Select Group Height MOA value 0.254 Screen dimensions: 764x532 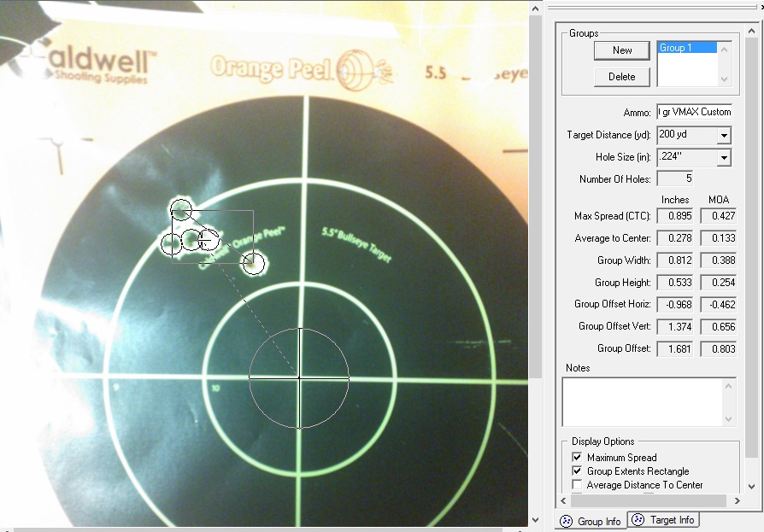[718, 283]
